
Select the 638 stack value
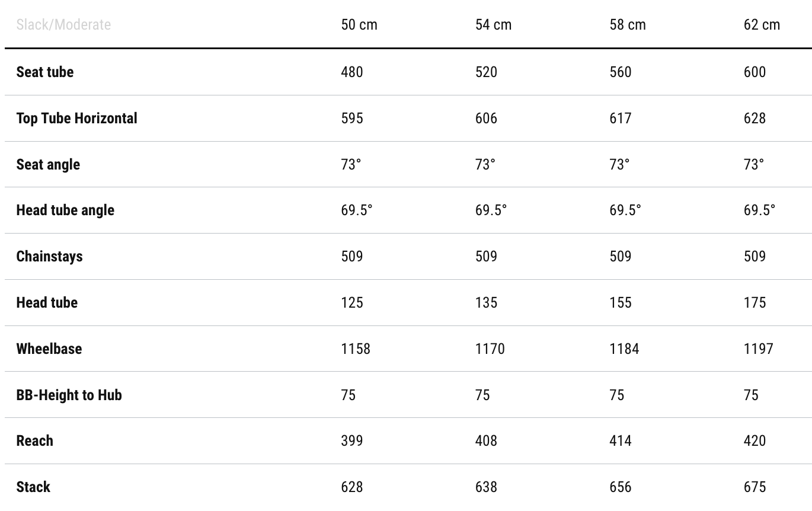(x=486, y=487)
